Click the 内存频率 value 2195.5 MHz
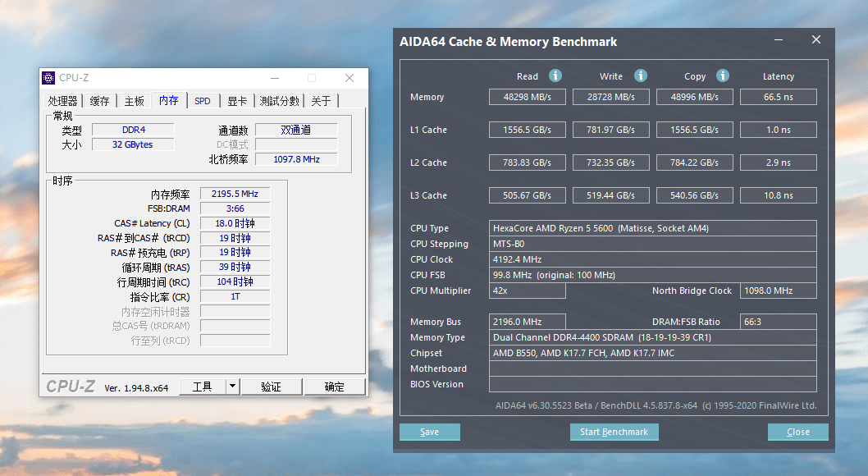Image resolution: width=868 pixels, height=476 pixels. tap(235, 194)
